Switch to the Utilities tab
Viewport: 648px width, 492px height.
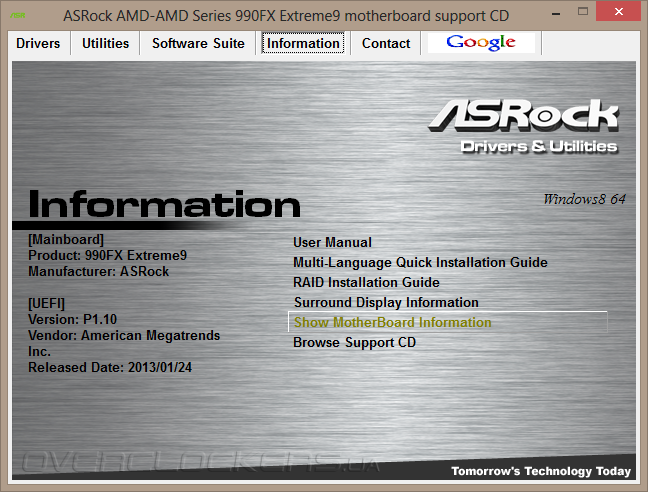point(105,43)
